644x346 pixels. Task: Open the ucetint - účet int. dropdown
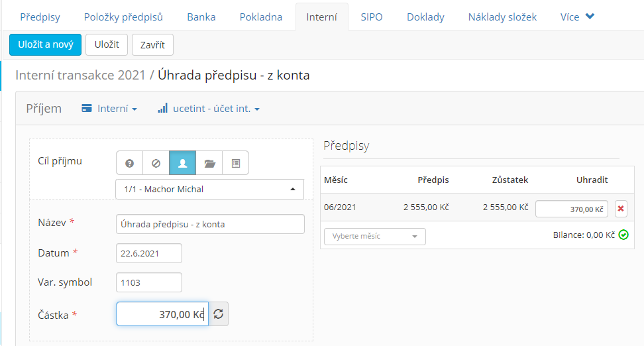coord(209,109)
